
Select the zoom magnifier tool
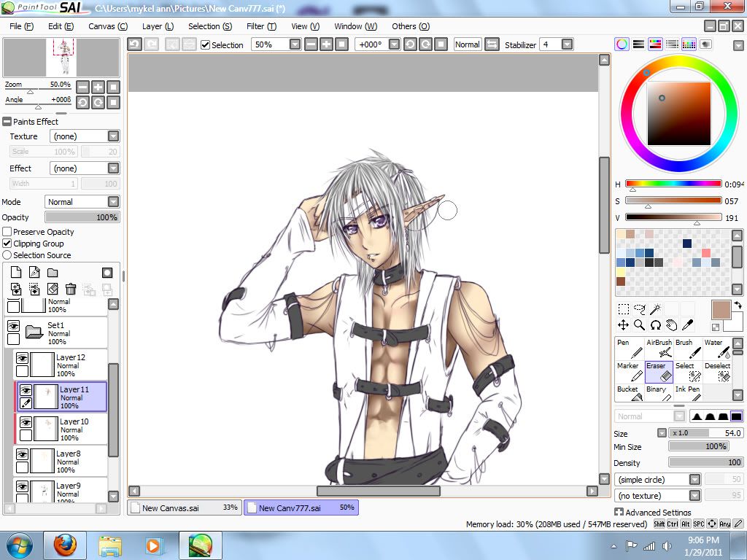639,325
